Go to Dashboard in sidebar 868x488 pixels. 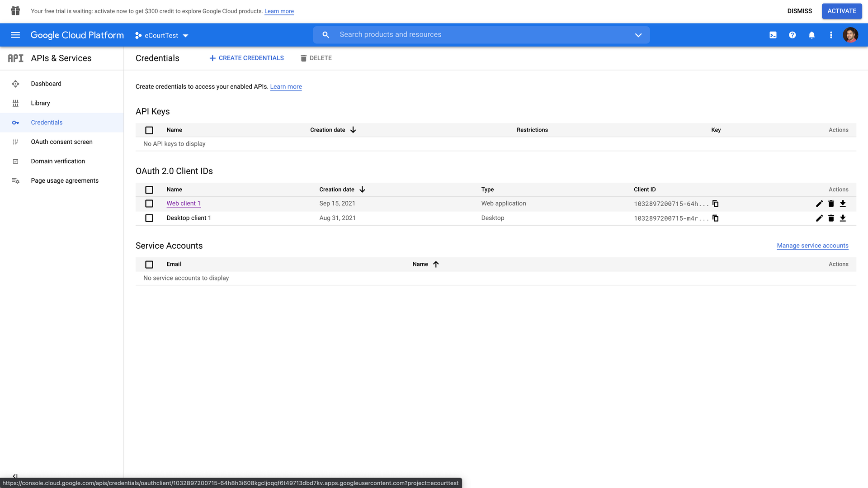(x=46, y=84)
